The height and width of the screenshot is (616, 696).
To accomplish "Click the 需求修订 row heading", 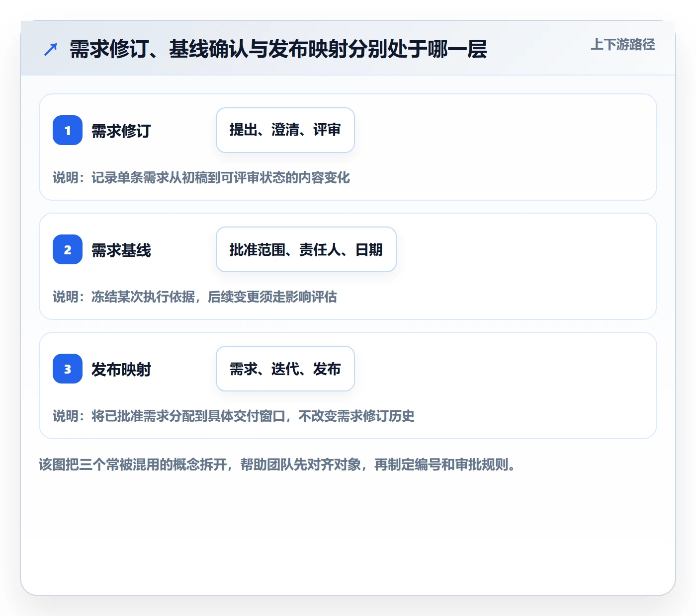I will (121, 131).
